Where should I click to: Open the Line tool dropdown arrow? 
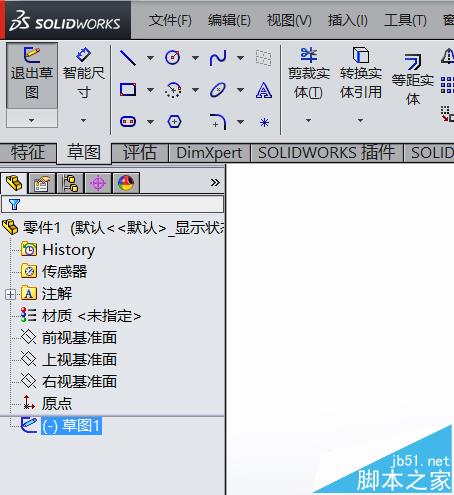tap(151, 58)
